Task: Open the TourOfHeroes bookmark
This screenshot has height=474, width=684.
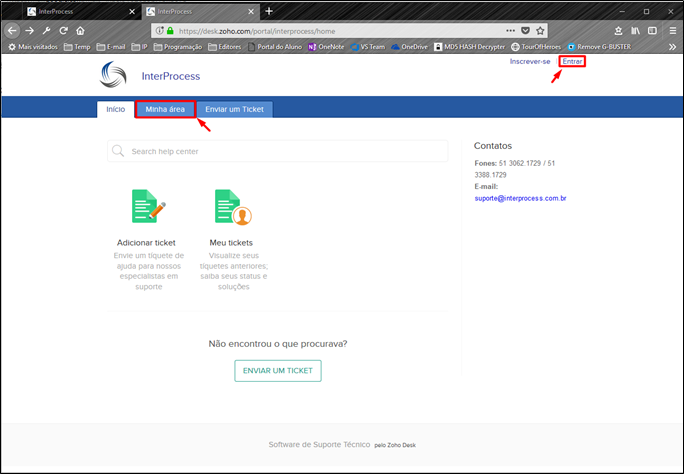Action: tap(536, 47)
